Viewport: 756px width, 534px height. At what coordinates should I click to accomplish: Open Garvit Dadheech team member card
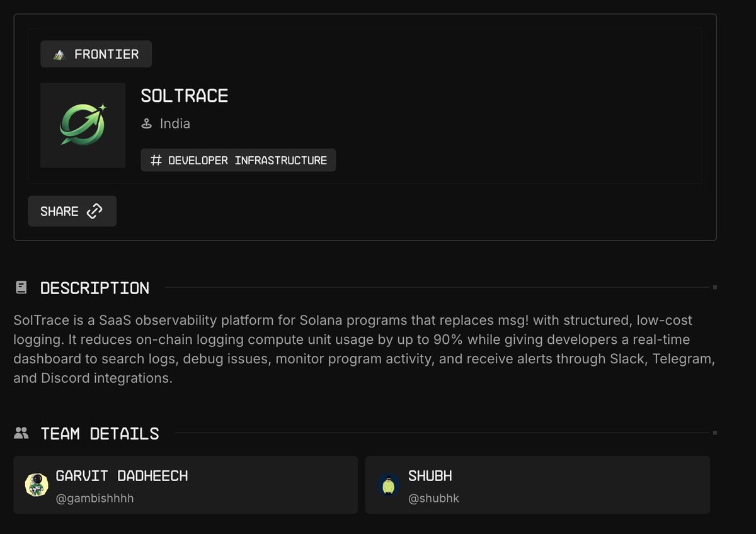pos(185,485)
